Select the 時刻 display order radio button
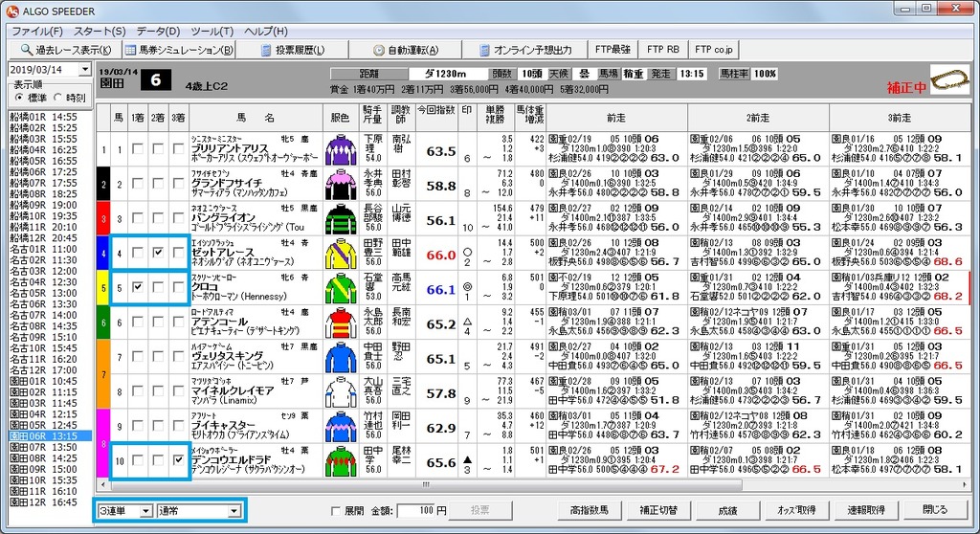This screenshot has width=980, height=534. pyautogui.click(x=58, y=98)
